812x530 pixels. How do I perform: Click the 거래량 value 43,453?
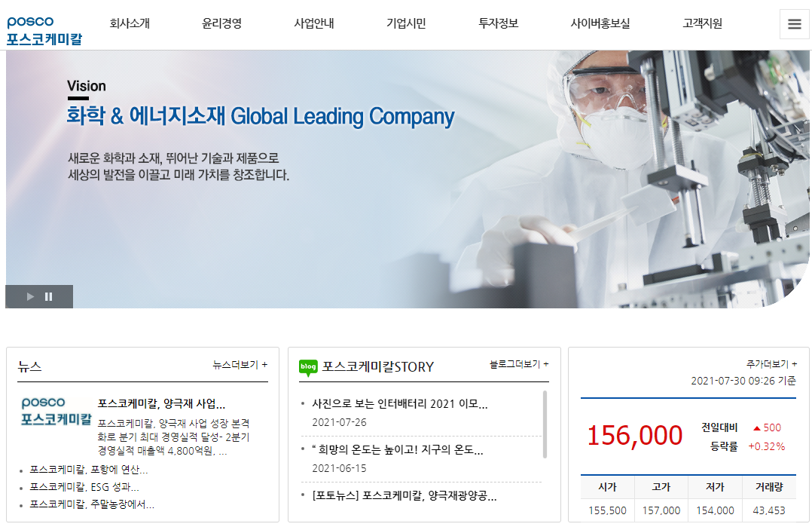(x=769, y=510)
